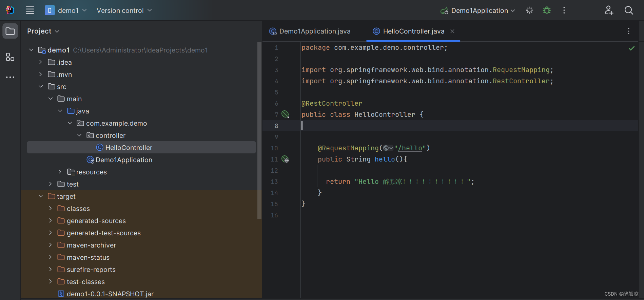Click the hello method name

385,159
